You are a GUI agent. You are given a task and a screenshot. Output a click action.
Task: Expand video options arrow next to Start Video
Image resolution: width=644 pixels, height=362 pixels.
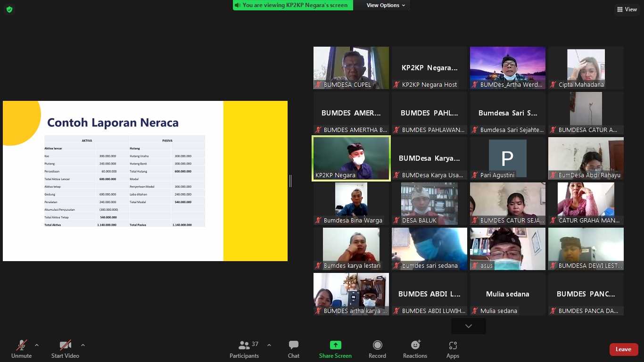pos(83,345)
